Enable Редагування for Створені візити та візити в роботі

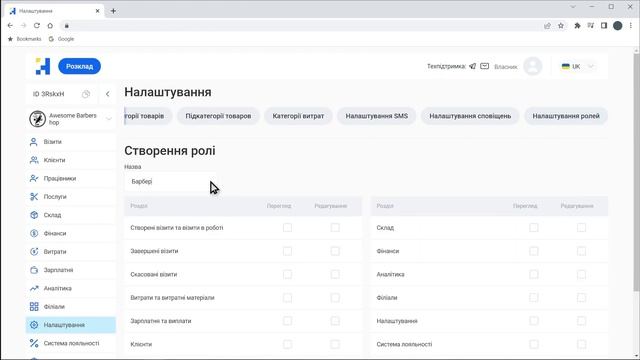click(x=335, y=228)
